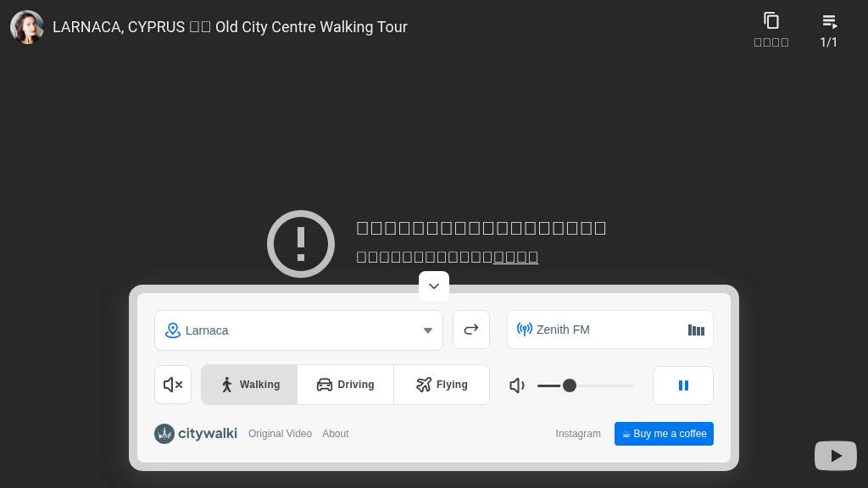Click the copy tour link icon
Viewport: 868px width, 488px height.
[771, 19]
